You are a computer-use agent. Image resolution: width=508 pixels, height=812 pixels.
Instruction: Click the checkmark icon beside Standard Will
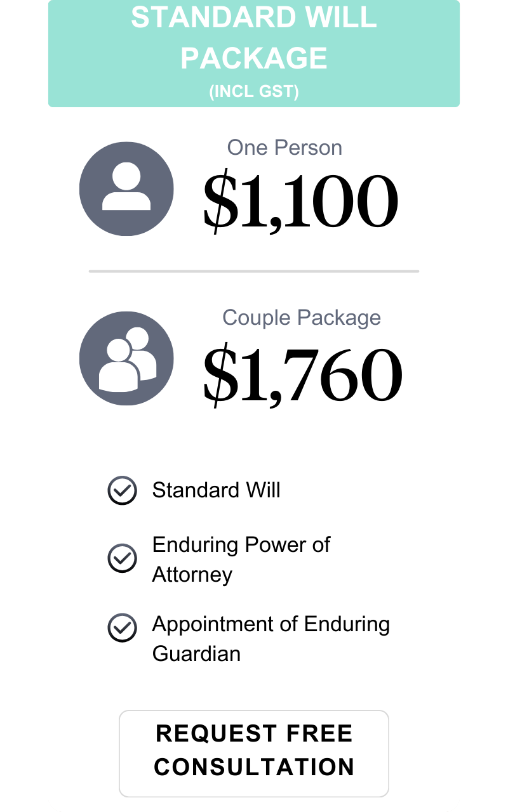[x=122, y=490]
